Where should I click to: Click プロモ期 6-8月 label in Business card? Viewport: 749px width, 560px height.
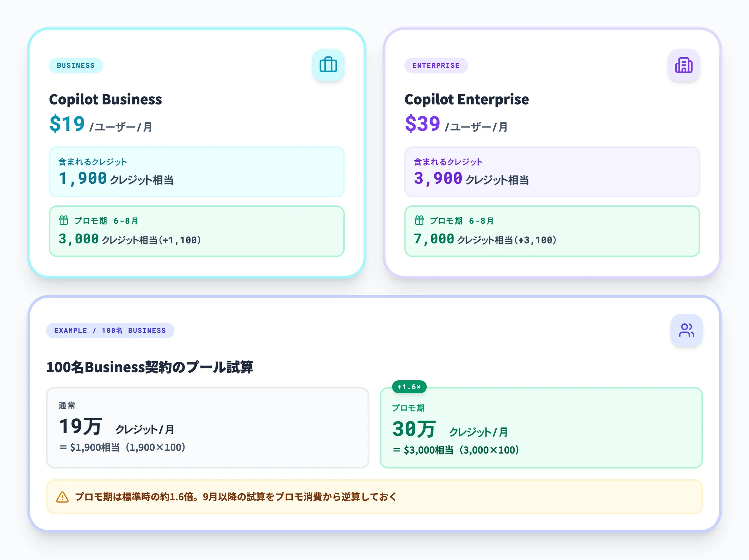click(x=106, y=221)
